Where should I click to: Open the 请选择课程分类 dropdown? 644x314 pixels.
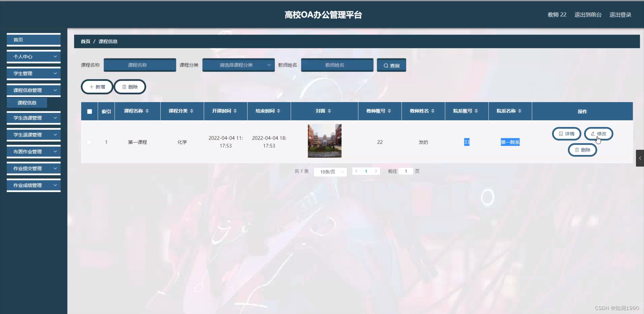coord(238,65)
